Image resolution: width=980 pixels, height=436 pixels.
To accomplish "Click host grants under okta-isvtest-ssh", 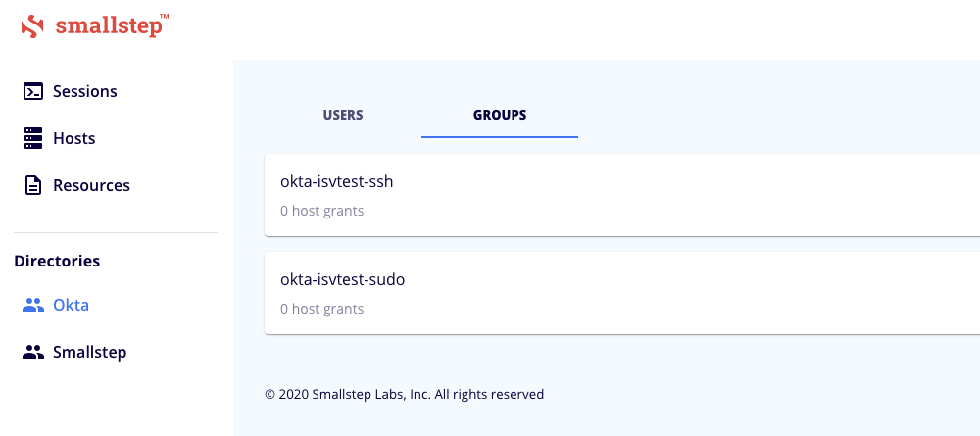I will [321, 211].
